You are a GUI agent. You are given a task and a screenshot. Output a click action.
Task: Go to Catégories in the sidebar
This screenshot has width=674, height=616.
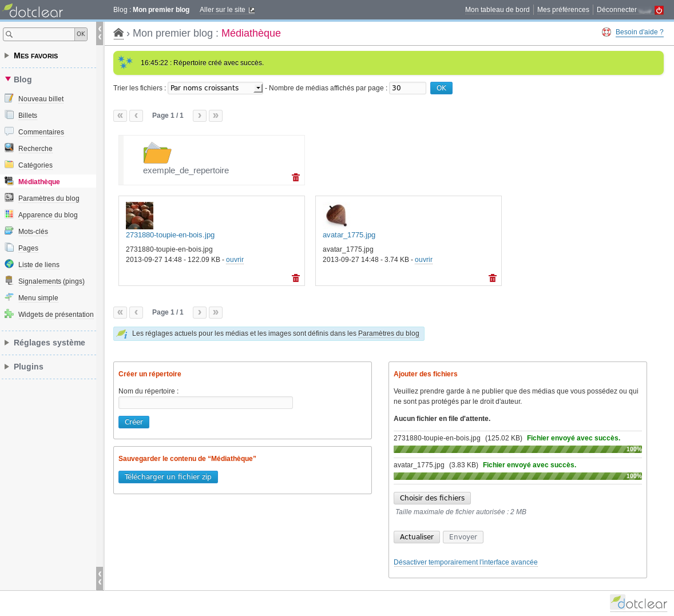click(x=35, y=165)
